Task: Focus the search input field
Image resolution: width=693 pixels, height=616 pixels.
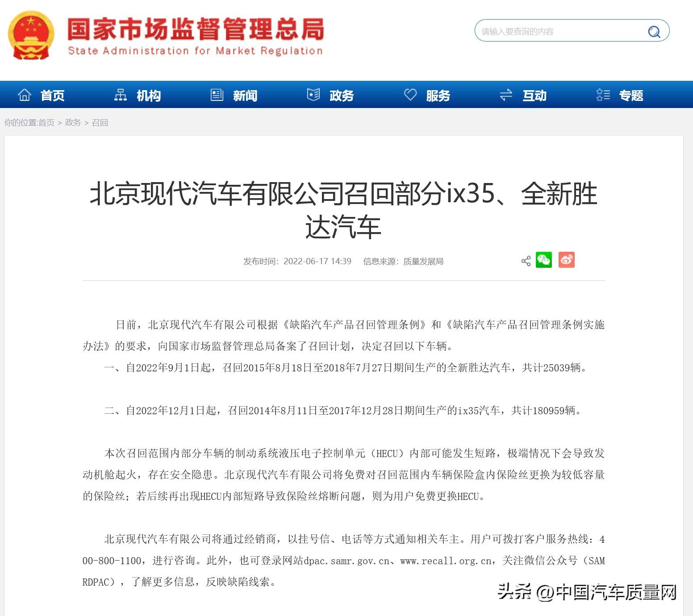Action: tap(558, 32)
